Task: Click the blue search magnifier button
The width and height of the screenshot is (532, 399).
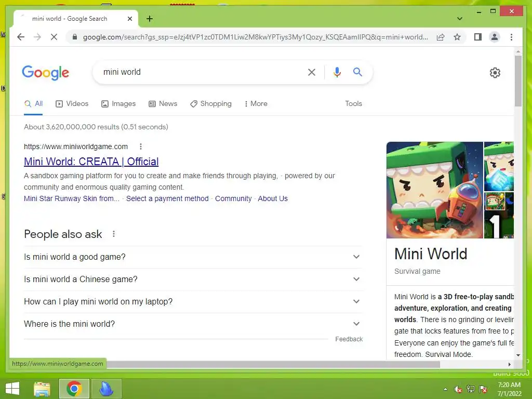Action: click(357, 72)
